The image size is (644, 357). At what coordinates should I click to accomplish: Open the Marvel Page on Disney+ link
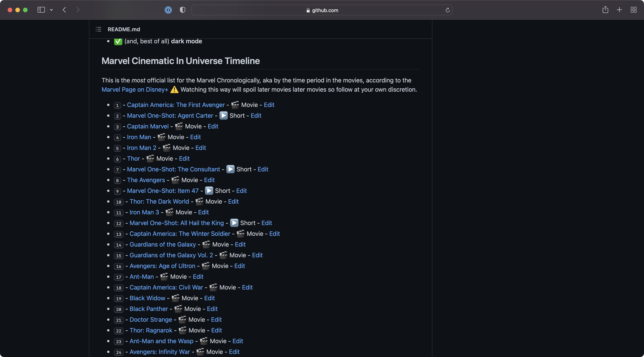[135, 90]
